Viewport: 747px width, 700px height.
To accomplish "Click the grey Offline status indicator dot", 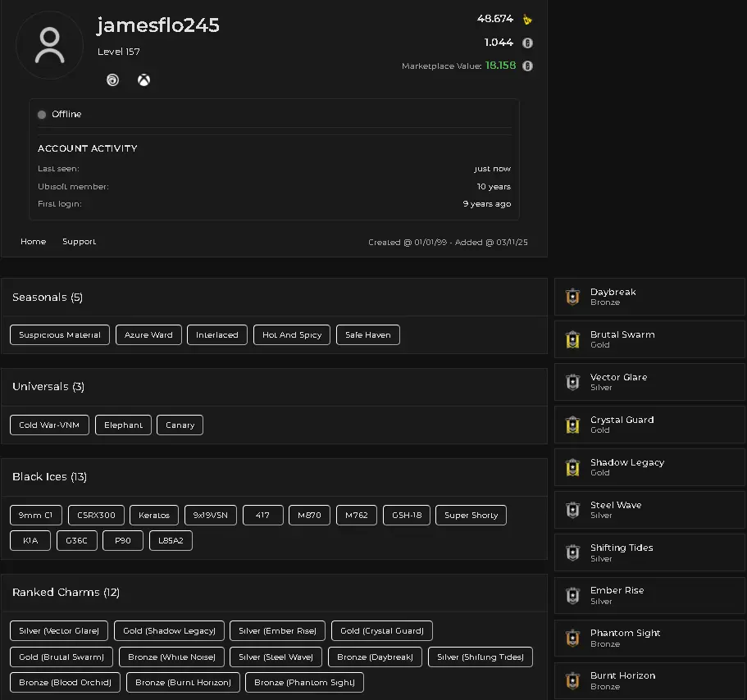I will 42,115.
